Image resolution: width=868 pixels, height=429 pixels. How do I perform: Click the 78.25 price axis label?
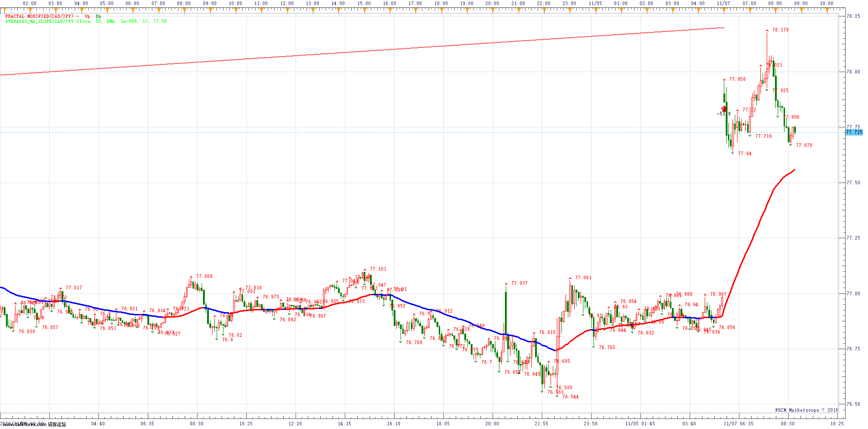pos(853,16)
